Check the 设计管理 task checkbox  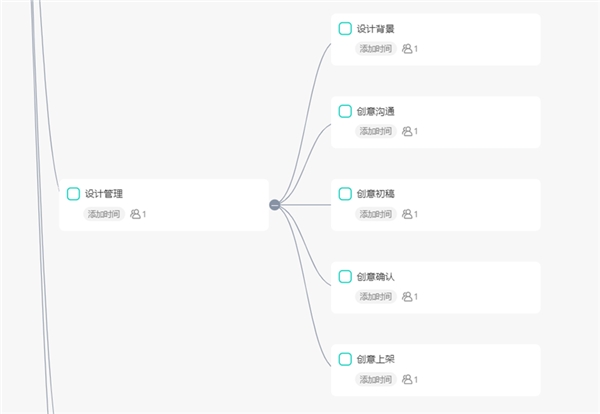[x=73, y=194]
